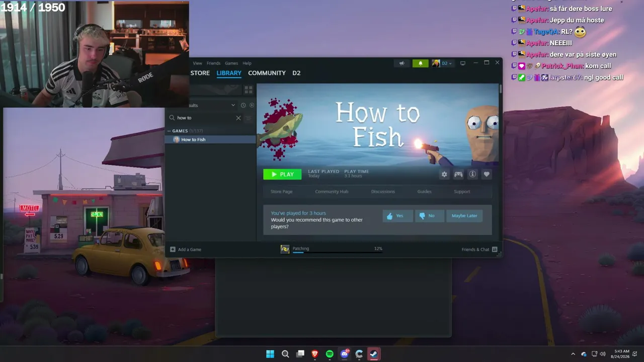Open Windows taskbar Search
The width and height of the screenshot is (644, 362).
(285, 354)
